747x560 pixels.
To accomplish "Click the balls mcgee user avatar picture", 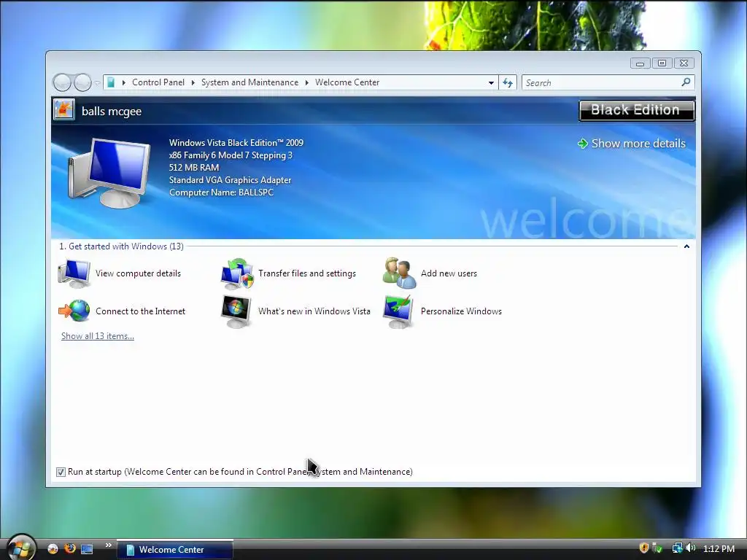I will (x=64, y=109).
